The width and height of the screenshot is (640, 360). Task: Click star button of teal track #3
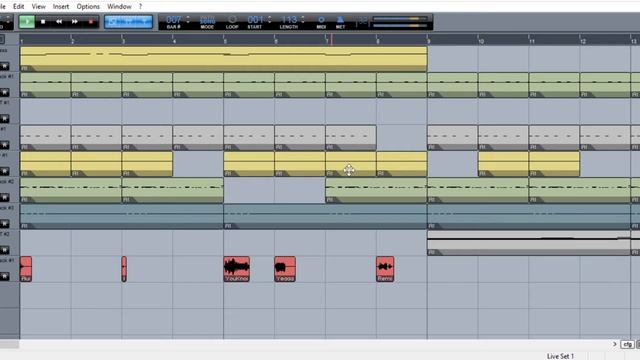tap(4, 224)
